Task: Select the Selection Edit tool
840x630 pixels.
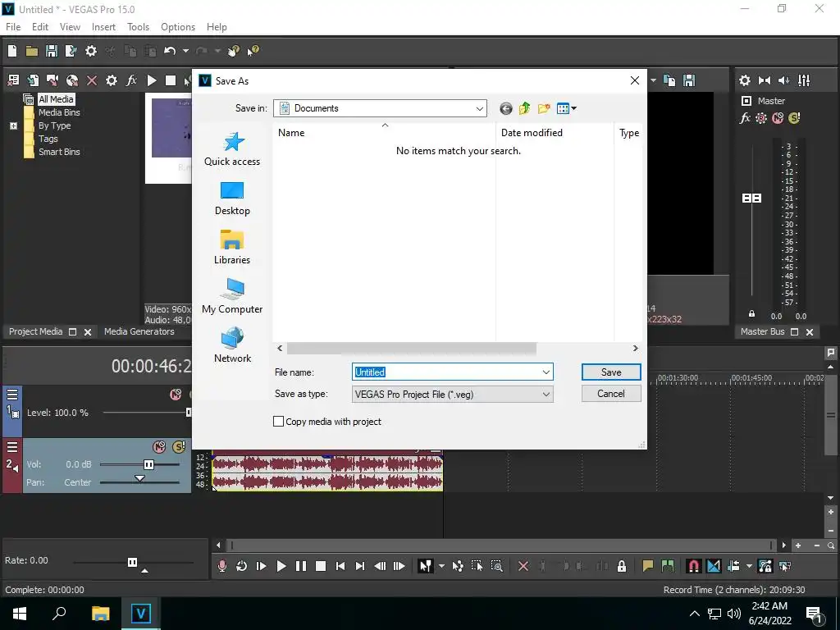Action: click(477, 566)
